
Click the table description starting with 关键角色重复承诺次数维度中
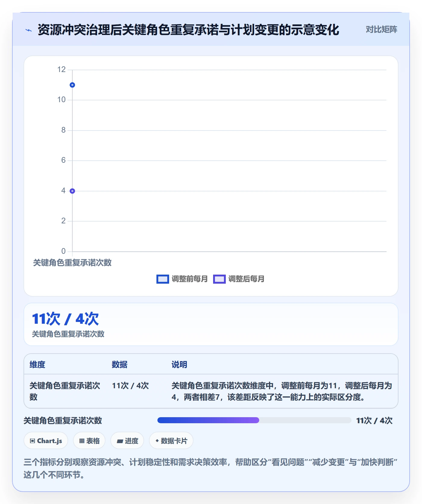pos(282,391)
